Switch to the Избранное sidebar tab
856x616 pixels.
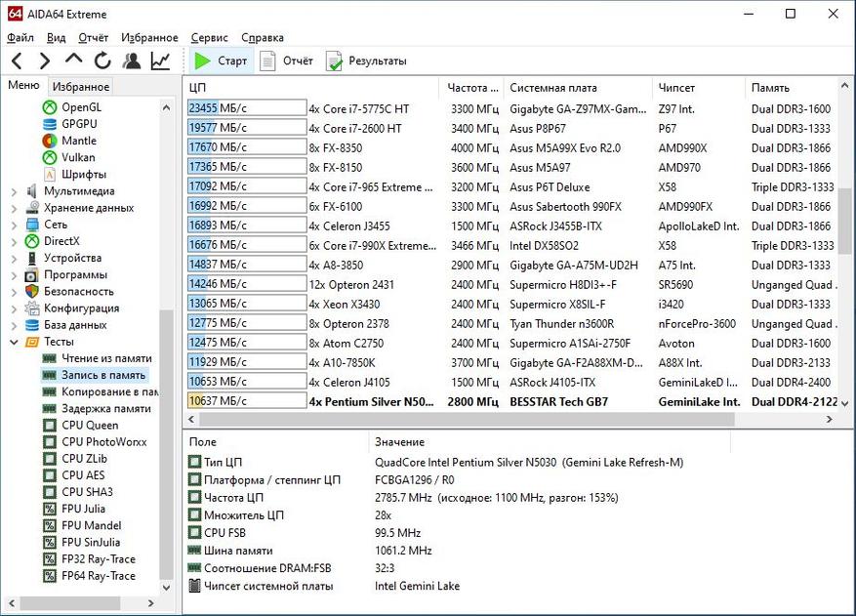tap(81, 86)
